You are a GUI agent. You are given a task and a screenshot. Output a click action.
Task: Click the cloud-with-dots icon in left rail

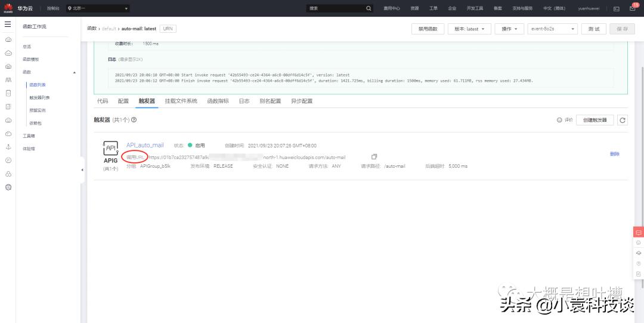(x=8, y=53)
